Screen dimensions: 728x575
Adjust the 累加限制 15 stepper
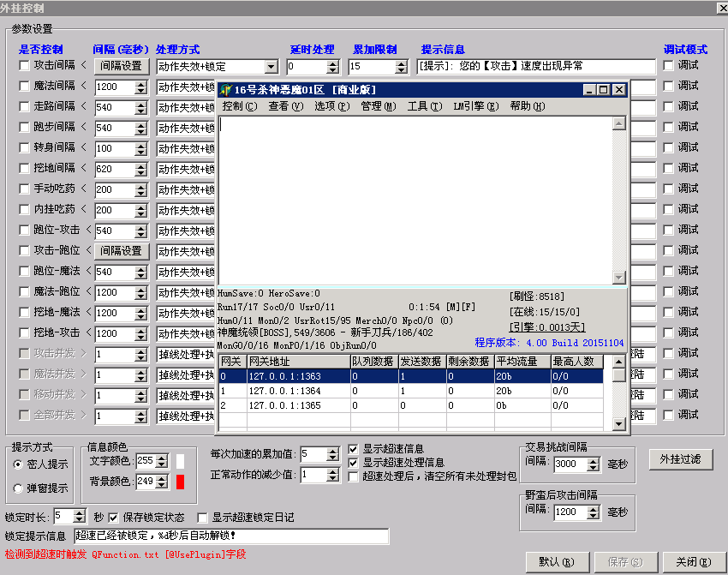click(401, 67)
